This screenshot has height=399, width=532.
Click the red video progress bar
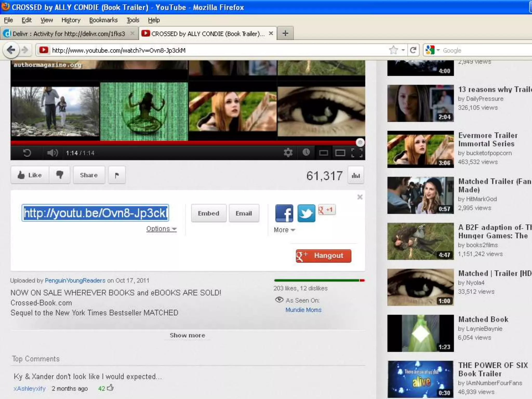click(x=182, y=143)
